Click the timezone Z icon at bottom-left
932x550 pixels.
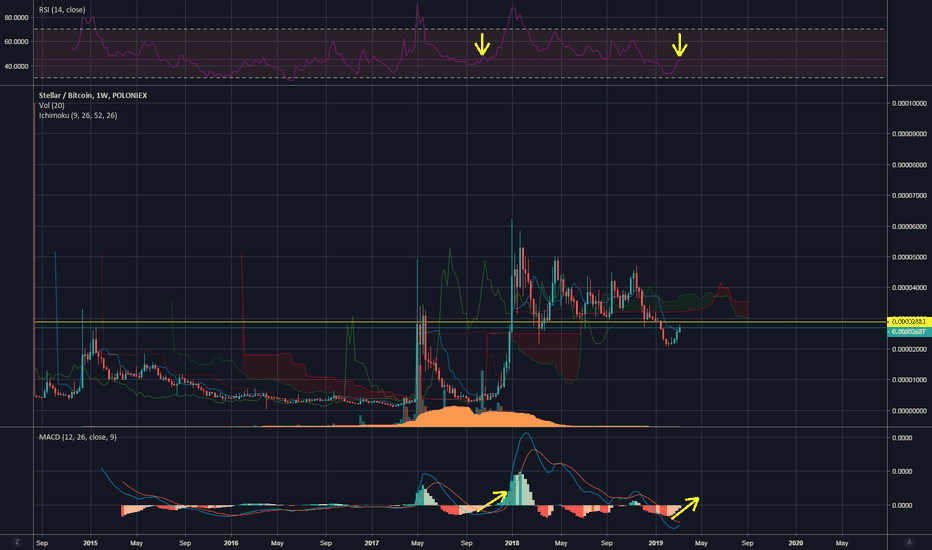(x=17, y=542)
